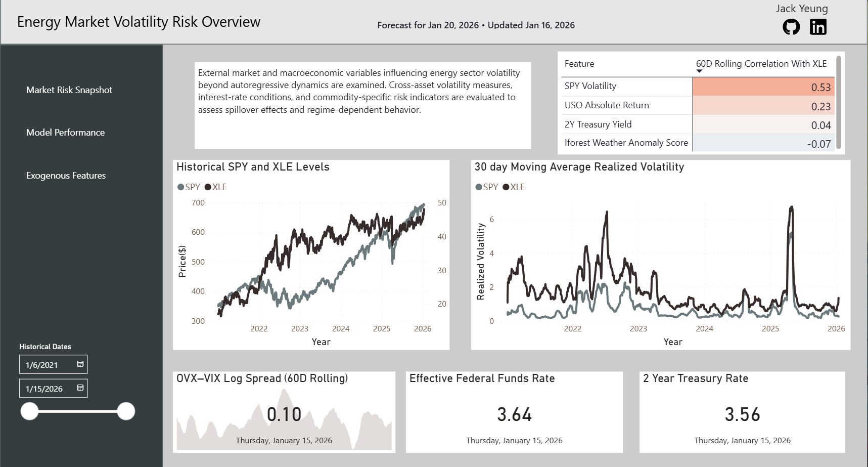Toggle SPY legend in Realized Volatility chart
Image resolution: width=868 pixels, height=467 pixels.
click(x=487, y=187)
